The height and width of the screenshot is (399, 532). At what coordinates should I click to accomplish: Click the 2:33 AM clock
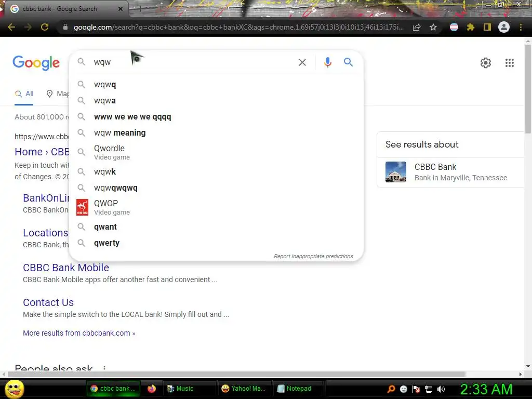point(486,389)
